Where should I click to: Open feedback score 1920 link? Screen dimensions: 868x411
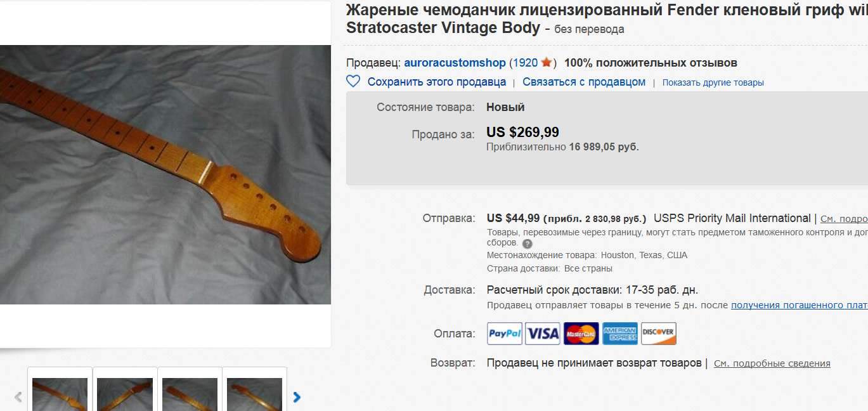525,63
